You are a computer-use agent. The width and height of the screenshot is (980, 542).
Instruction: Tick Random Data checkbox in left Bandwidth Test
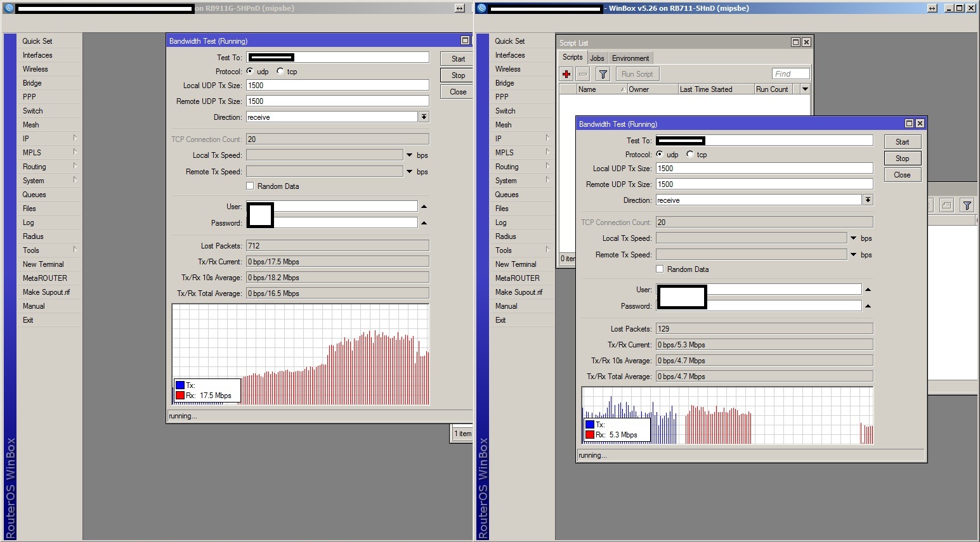pyautogui.click(x=250, y=186)
